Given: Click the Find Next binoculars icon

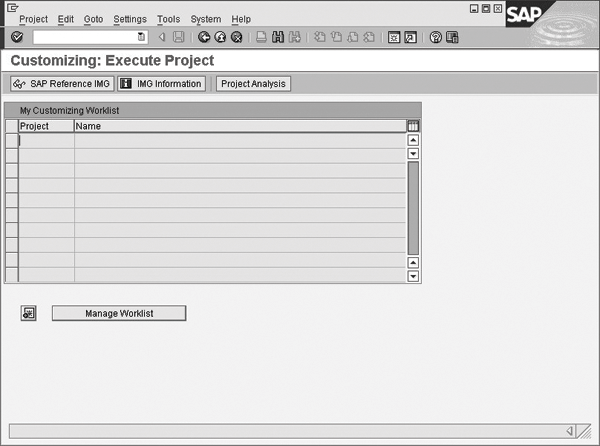Looking at the screenshot, I should click(x=295, y=37).
